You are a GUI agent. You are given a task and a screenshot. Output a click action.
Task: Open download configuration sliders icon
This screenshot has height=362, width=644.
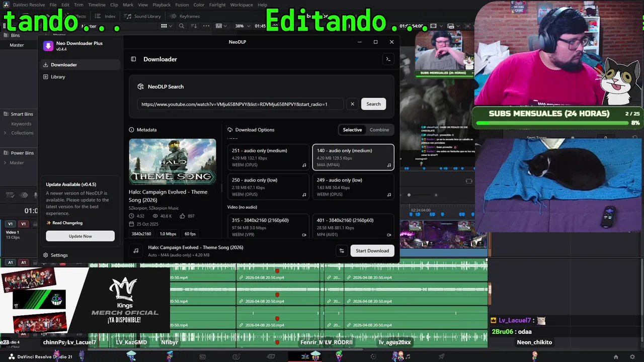point(342,251)
